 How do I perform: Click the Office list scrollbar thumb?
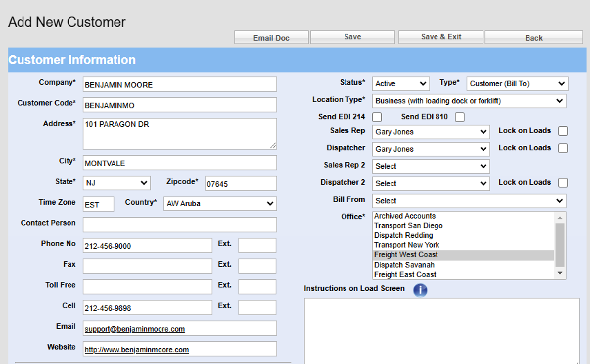click(560, 245)
